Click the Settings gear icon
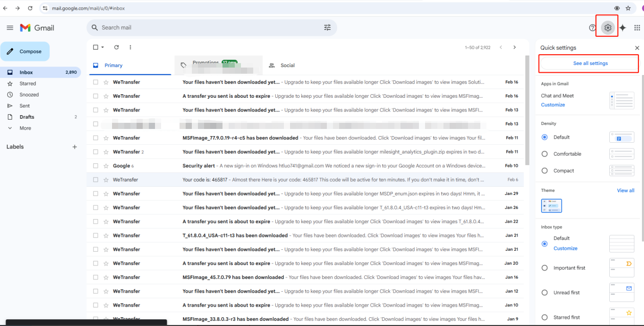The image size is (644, 326). point(608,28)
